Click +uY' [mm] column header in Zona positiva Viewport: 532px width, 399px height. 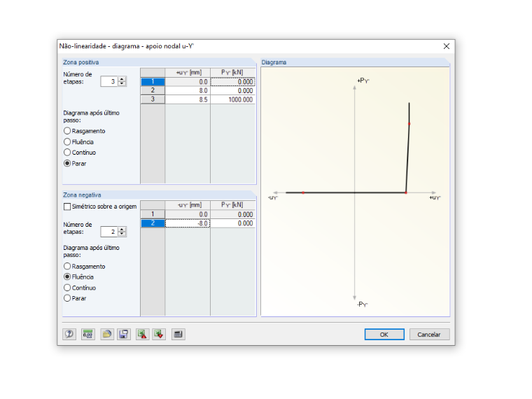coord(188,72)
